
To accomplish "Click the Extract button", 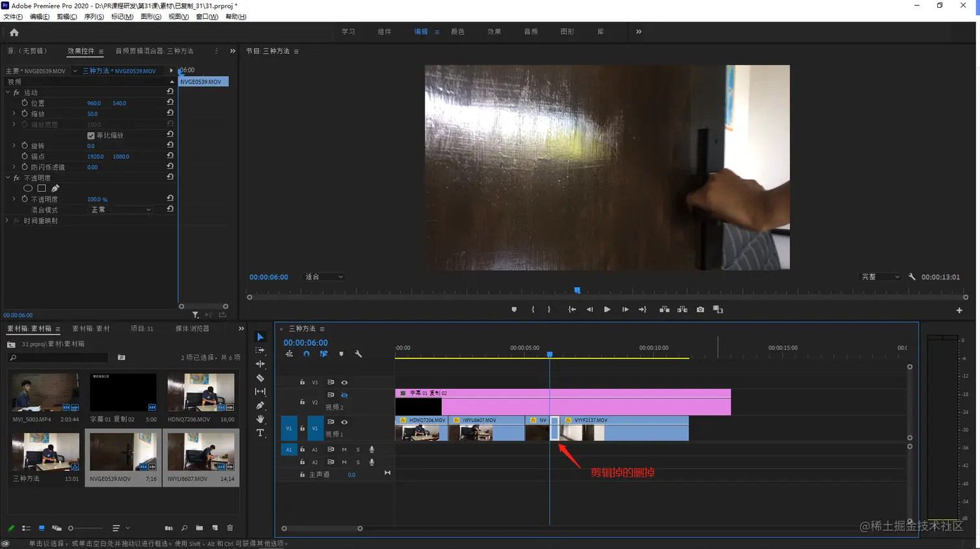I will (x=682, y=310).
